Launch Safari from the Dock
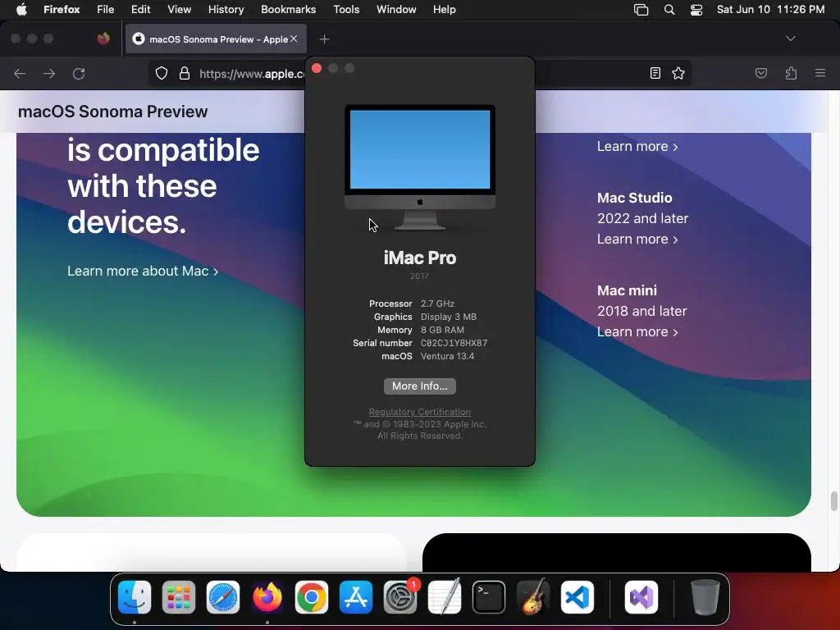 (223, 597)
